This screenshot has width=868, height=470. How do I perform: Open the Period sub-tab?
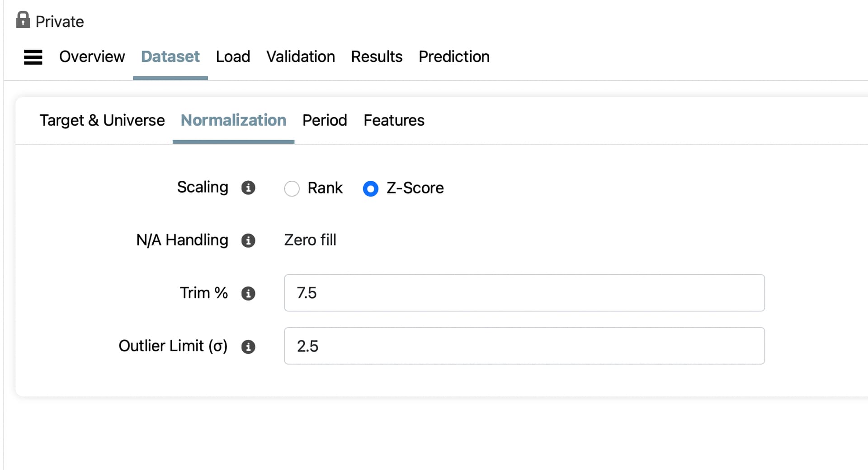point(325,120)
